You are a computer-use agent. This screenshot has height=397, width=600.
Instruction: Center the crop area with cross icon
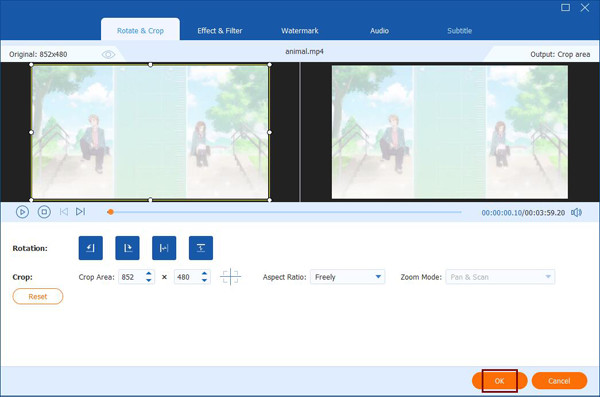click(230, 277)
